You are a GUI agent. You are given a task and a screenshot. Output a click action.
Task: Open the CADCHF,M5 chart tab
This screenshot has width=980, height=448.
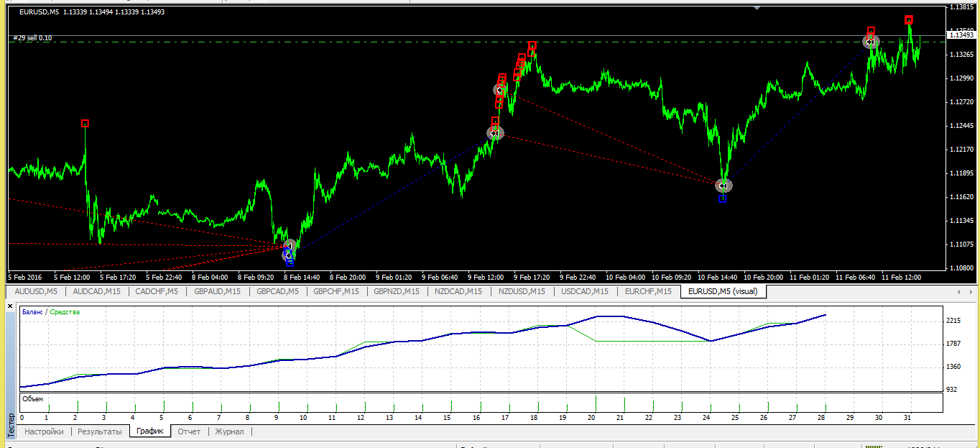[x=157, y=291]
